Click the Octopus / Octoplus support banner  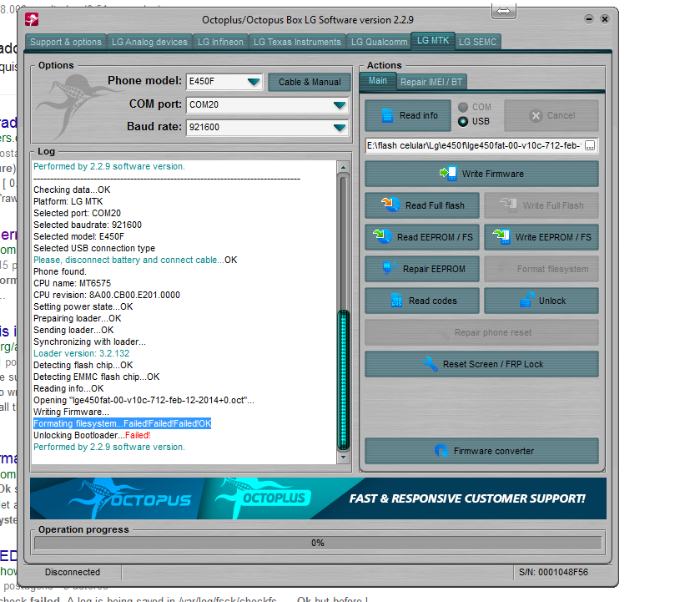pos(319,498)
